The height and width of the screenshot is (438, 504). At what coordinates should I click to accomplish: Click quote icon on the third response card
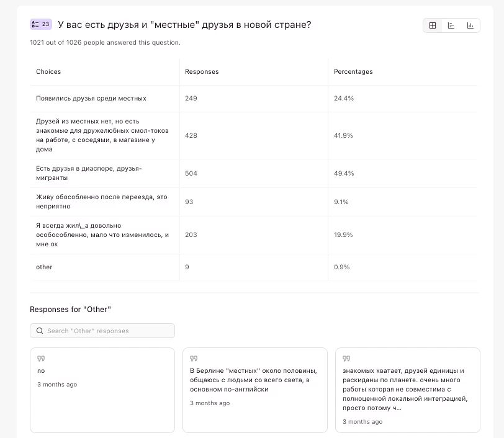coord(346,359)
